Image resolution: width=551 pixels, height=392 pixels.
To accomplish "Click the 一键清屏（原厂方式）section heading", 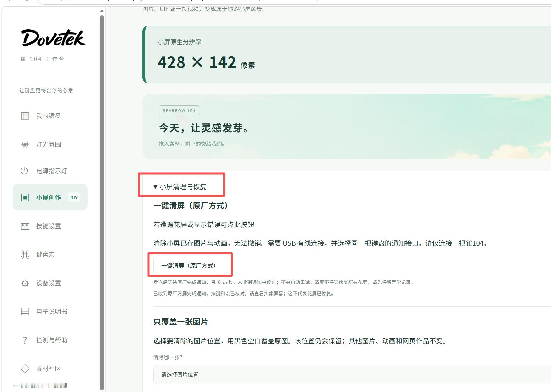I will point(190,206).
